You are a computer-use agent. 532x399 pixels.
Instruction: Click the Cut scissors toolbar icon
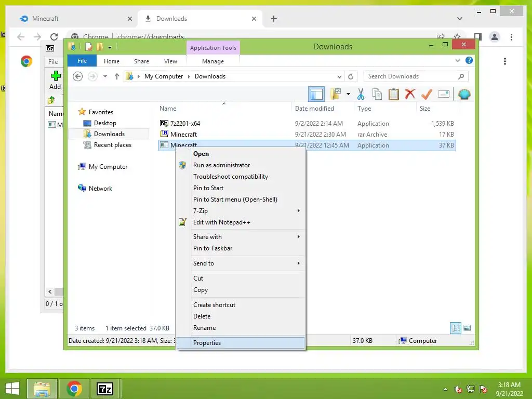(x=361, y=94)
